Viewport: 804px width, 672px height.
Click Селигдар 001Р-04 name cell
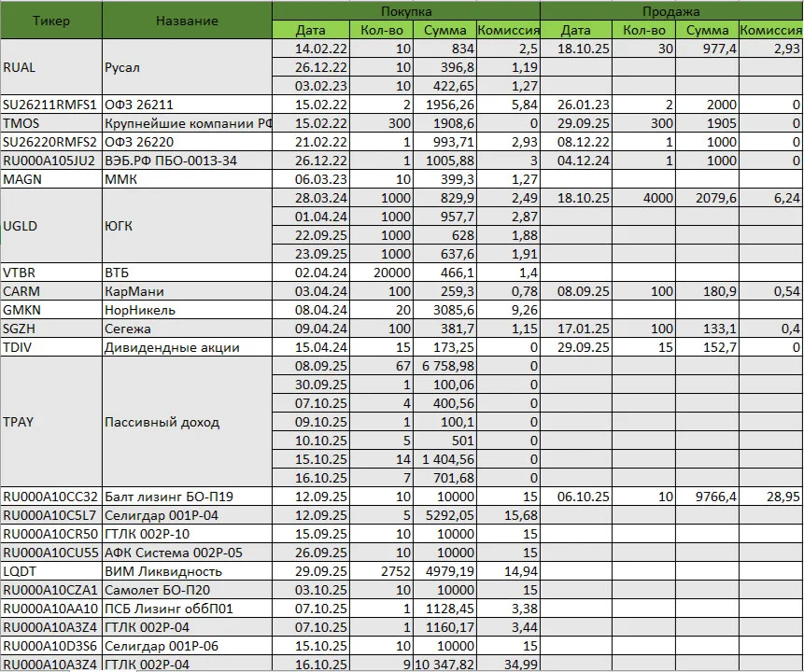coord(187,514)
